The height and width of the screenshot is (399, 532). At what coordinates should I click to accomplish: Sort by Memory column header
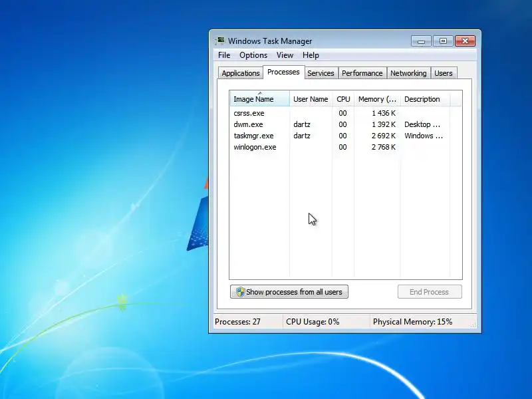pos(377,98)
